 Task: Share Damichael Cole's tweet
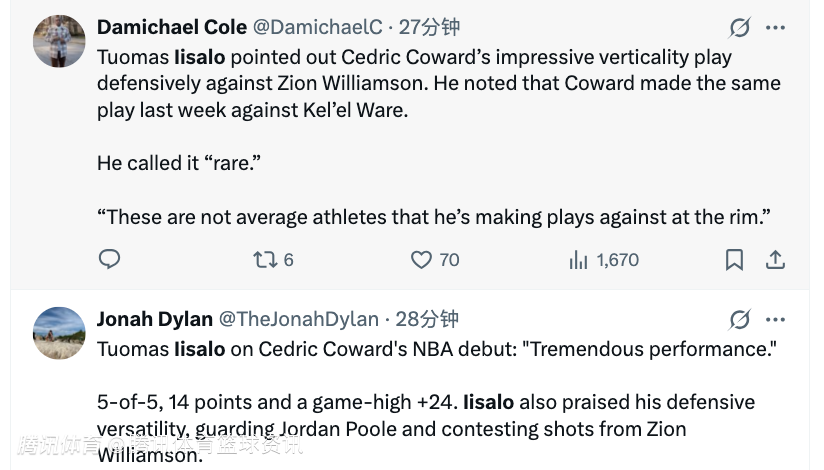pyautogui.click(x=774, y=260)
